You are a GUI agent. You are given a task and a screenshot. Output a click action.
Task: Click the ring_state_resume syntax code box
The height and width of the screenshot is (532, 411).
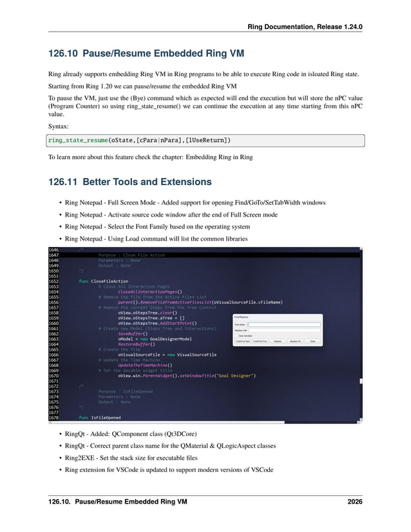coord(205,141)
